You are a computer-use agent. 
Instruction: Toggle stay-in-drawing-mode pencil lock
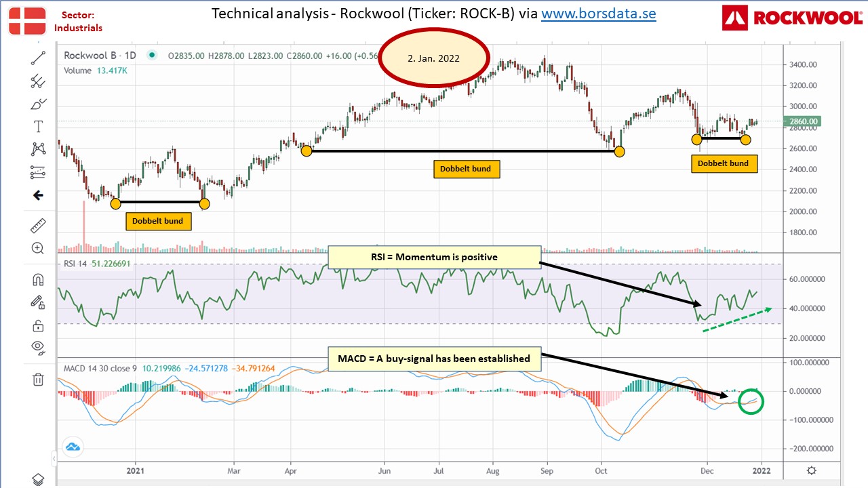click(x=38, y=302)
